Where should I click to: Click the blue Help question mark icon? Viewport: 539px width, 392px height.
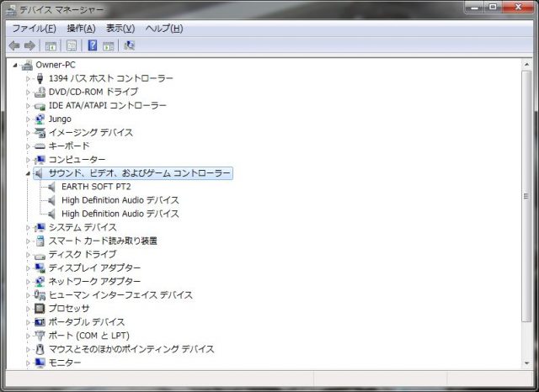(x=92, y=45)
